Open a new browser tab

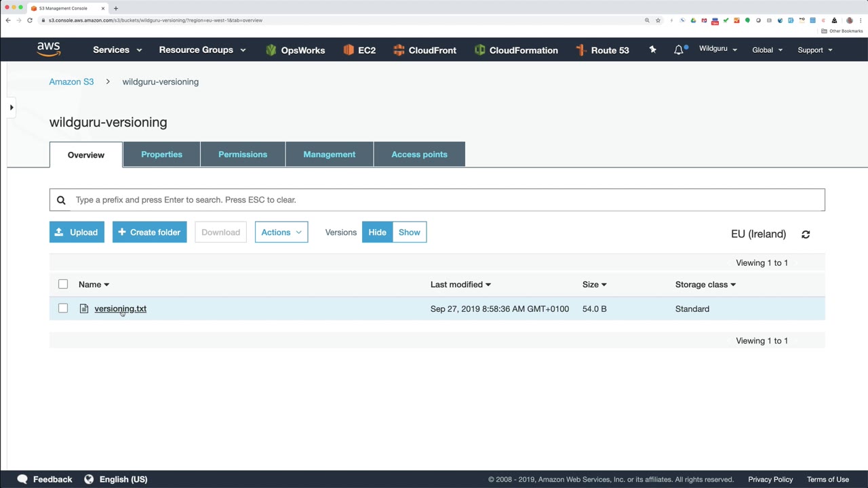[x=116, y=8]
